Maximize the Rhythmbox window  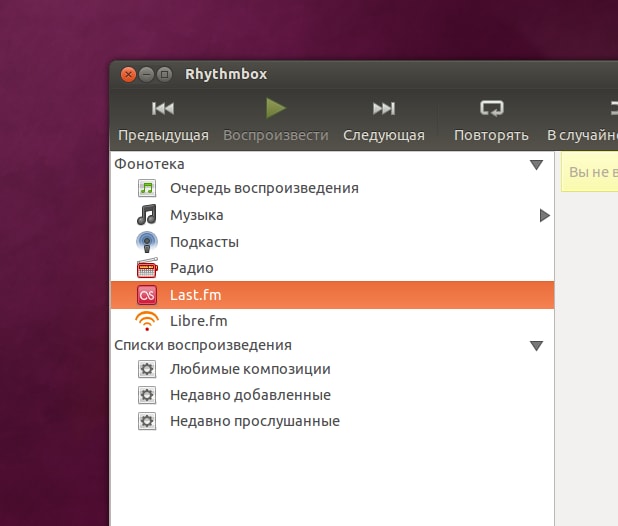tap(164, 74)
